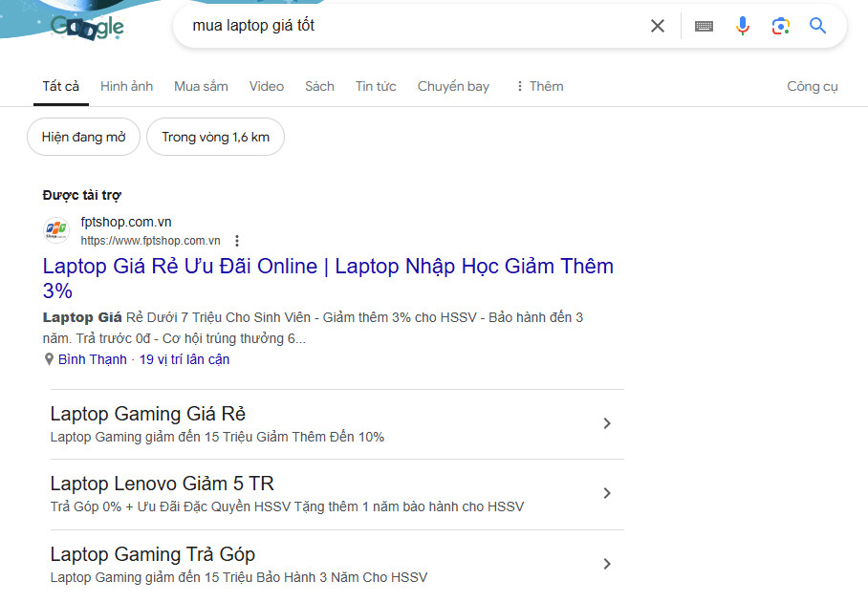Toggle the 'Hiện đang mở' filter chip
The width and height of the screenshot is (868, 603).
point(83,137)
